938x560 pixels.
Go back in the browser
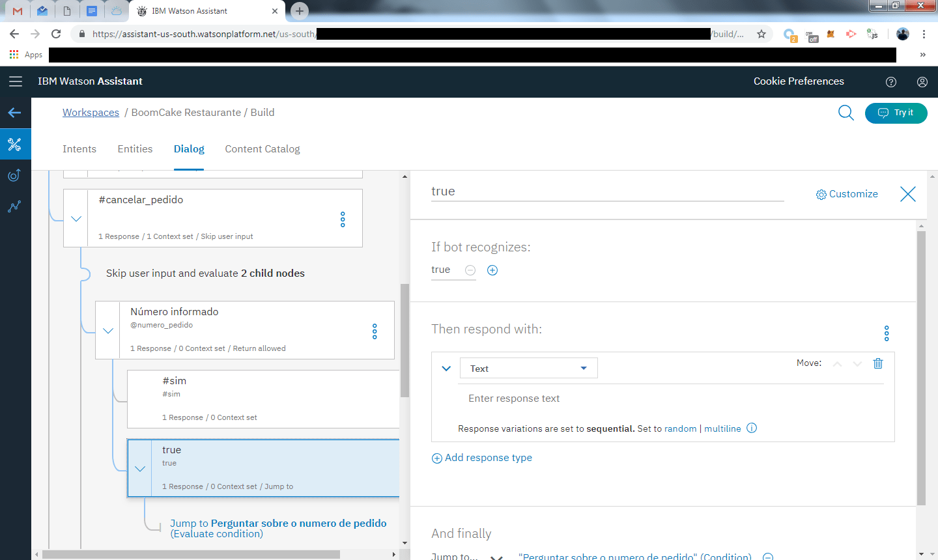pos(14,34)
